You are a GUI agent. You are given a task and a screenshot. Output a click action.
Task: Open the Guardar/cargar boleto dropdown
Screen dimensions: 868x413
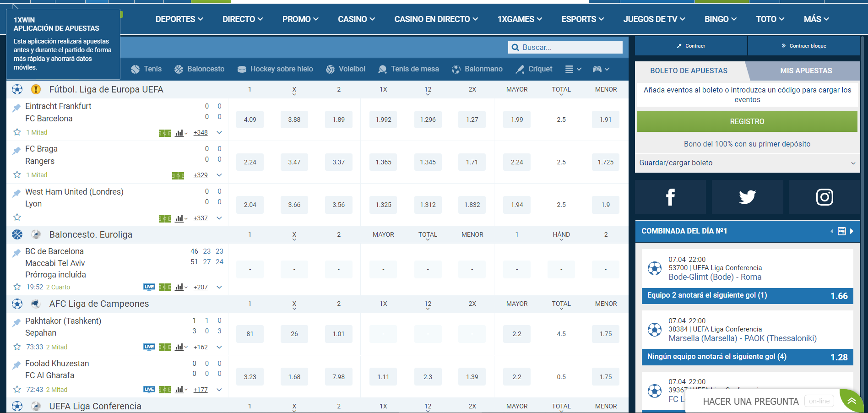pyautogui.click(x=747, y=163)
